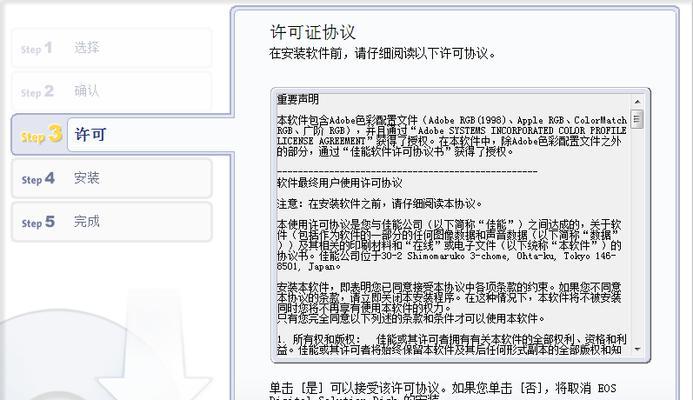Click the license text scroll up arrow
The height and width of the screenshot is (400, 693).
(637, 102)
